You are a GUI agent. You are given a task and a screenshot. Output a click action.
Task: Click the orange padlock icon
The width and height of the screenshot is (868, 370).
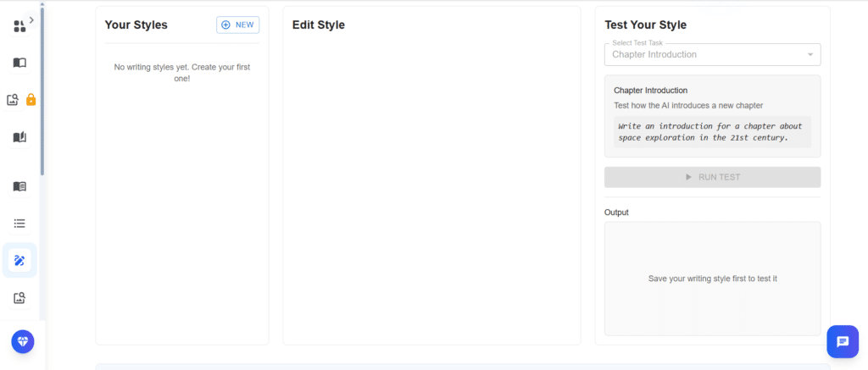[31, 100]
